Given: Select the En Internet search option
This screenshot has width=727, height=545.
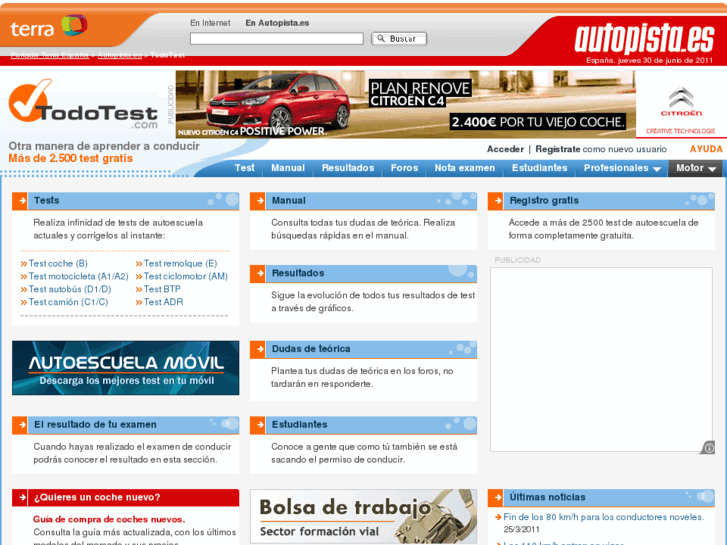Looking at the screenshot, I should [210, 23].
